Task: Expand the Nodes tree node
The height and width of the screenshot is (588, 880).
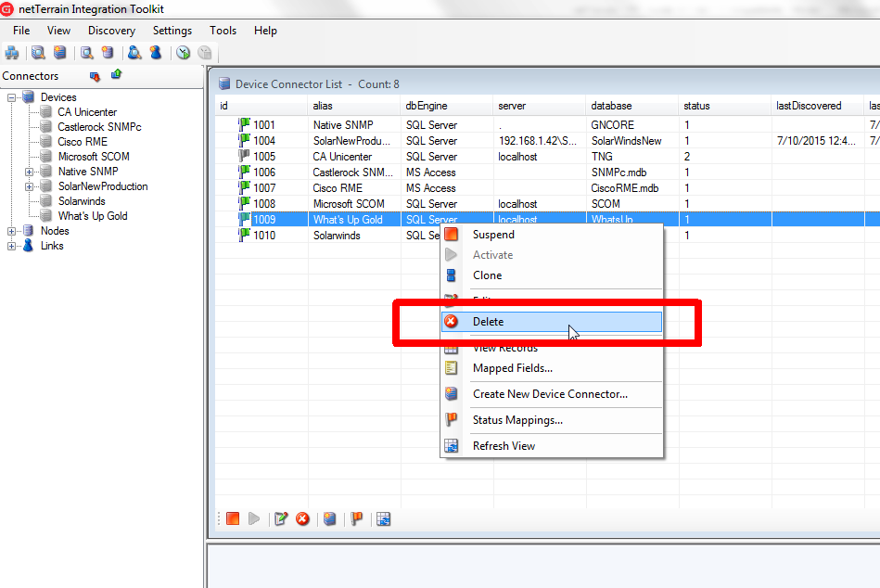Action: point(12,231)
